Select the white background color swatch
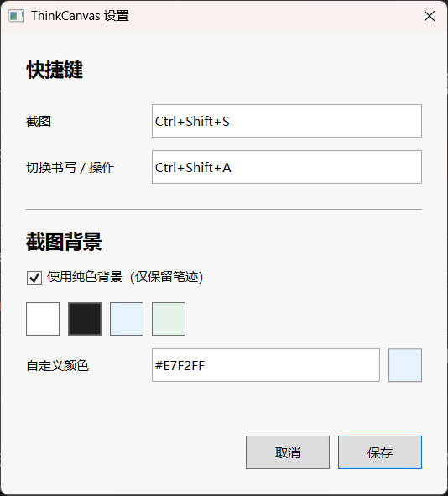Image resolution: width=448 pixels, height=496 pixels. click(x=43, y=319)
